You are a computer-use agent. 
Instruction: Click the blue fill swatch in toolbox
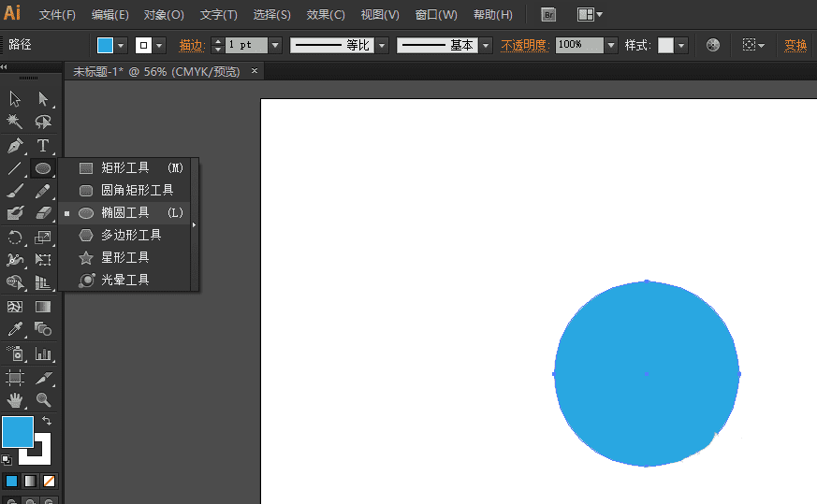(18, 432)
